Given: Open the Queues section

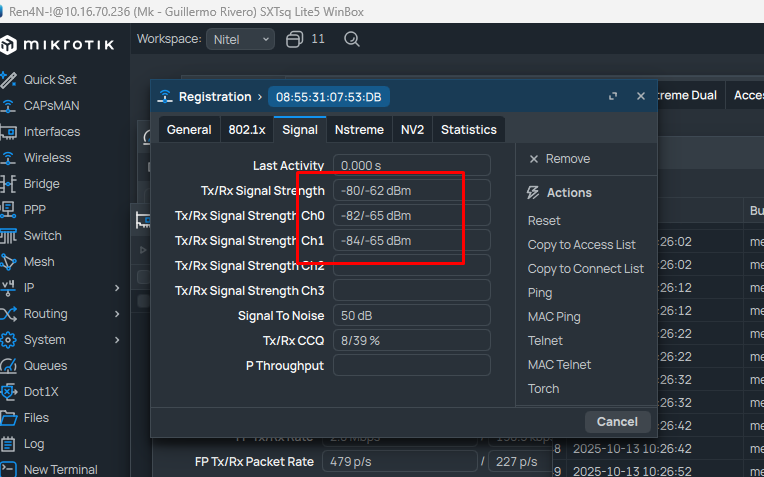Looking at the screenshot, I should click(45, 366).
